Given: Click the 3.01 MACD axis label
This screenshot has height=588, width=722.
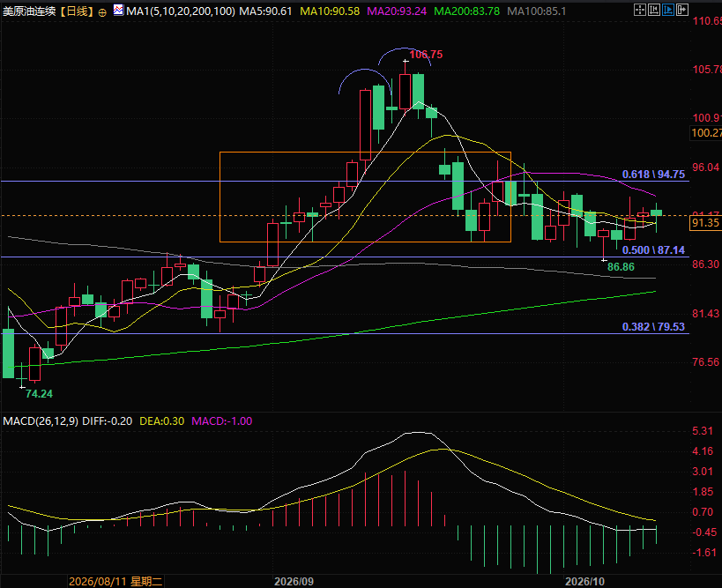Looking at the screenshot, I should pos(703,472).
